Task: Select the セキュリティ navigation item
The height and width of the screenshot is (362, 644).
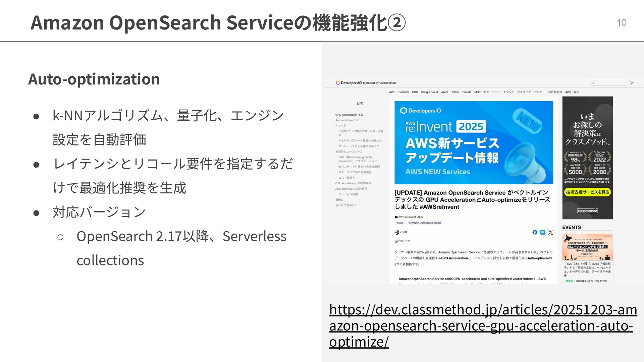Action: coord(491,92)
